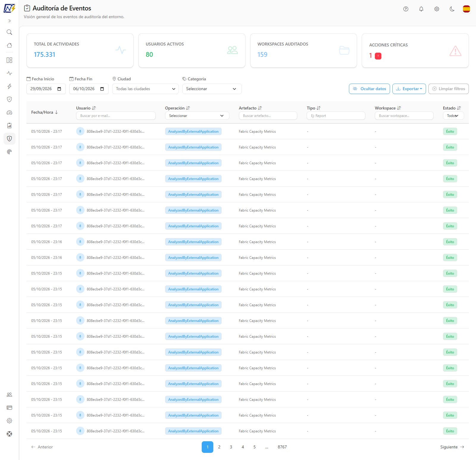This screenshot has width=476, height=460.
Task: Open the notifications bell icon
Action: 421,9
